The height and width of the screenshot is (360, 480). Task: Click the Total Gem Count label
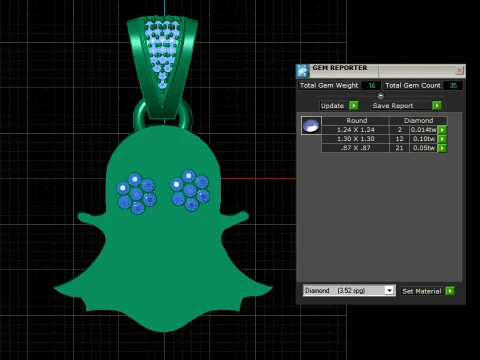click(413, 86)
